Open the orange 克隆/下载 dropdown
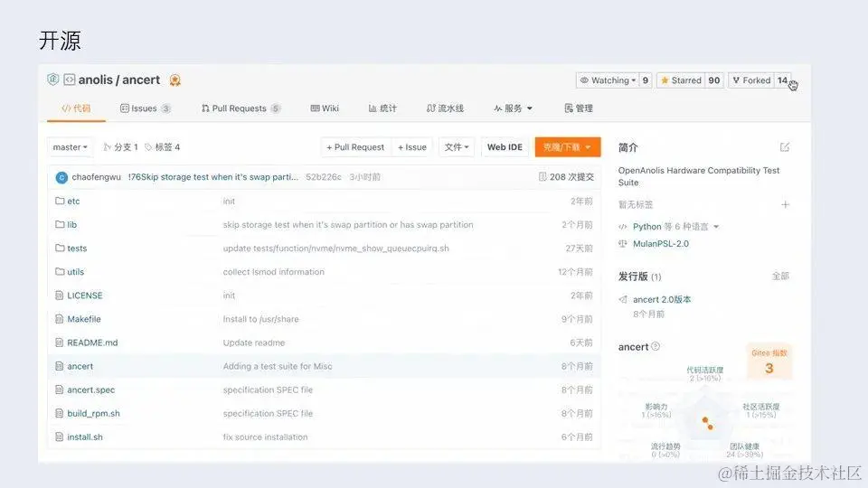The image size is (868, 488). tap(568, 147)
